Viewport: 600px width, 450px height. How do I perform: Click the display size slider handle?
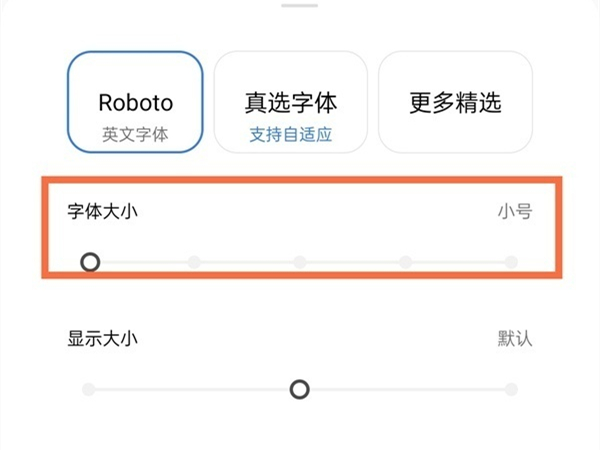pos(299,389)
